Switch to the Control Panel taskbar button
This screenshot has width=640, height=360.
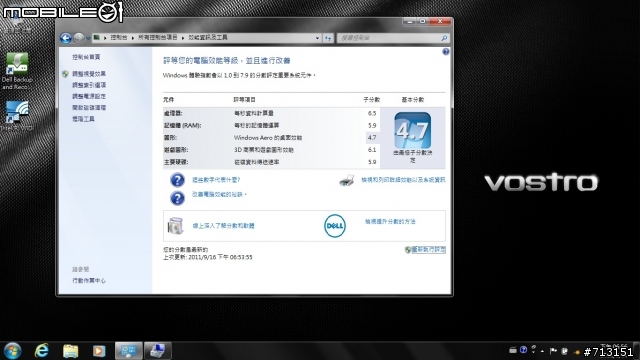click(x=129, y=351)
